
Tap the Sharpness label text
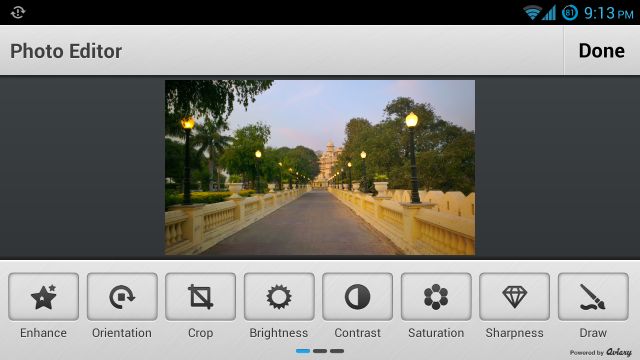pos(515,333)
